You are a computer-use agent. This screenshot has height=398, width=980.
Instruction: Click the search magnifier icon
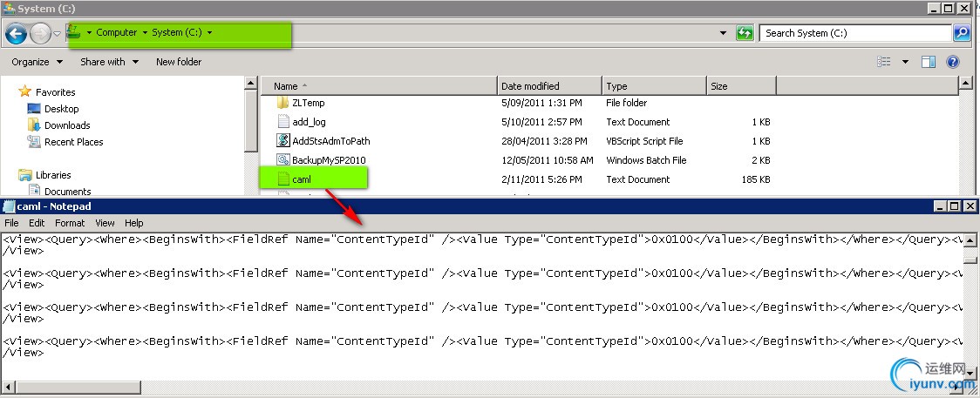961,33
